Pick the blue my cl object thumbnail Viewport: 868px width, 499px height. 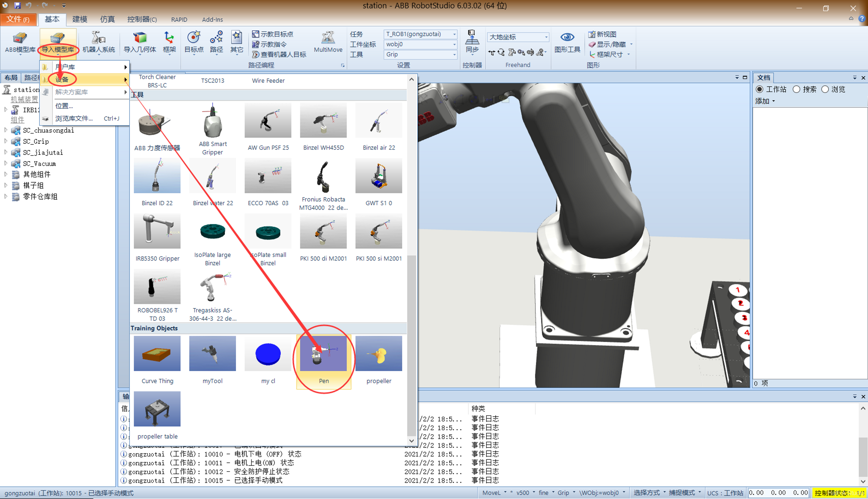click(x=268, y=354)
